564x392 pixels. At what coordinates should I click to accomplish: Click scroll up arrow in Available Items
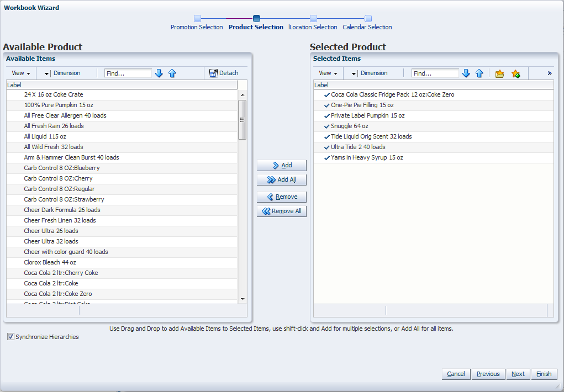(243, 95)
